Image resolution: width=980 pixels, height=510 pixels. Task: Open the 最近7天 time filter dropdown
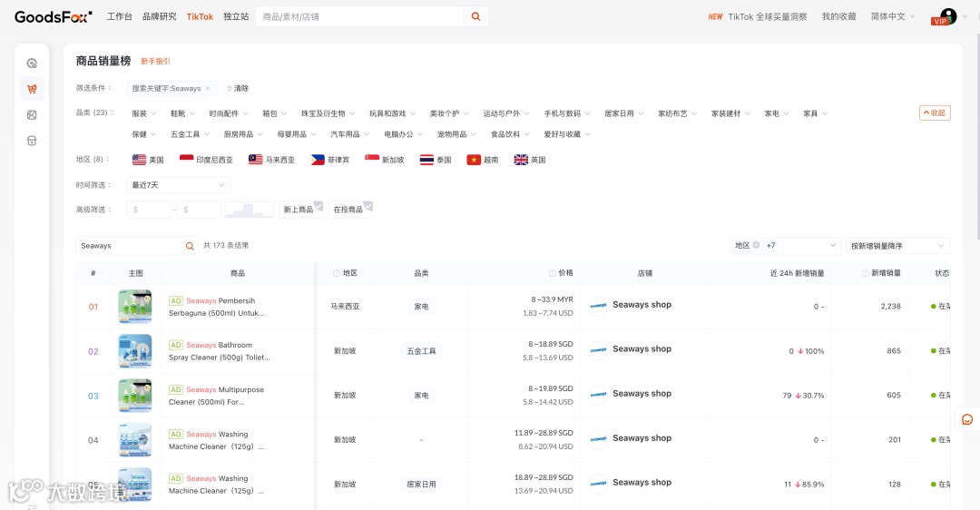(x=179, y=185)
